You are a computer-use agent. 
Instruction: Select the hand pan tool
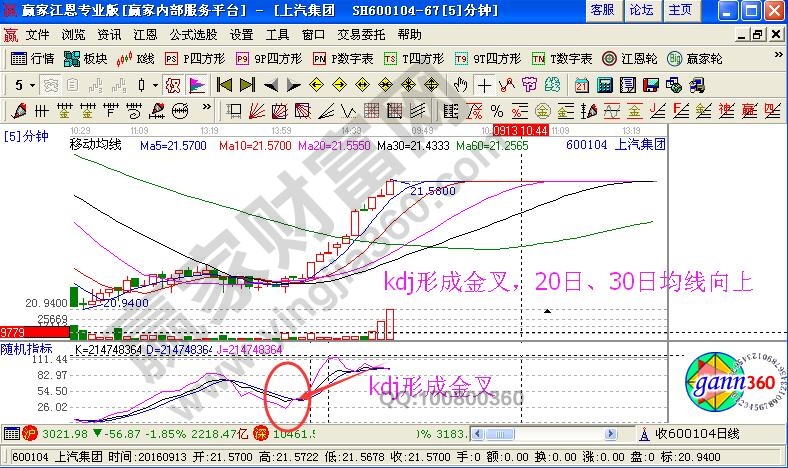click(461, 84)
